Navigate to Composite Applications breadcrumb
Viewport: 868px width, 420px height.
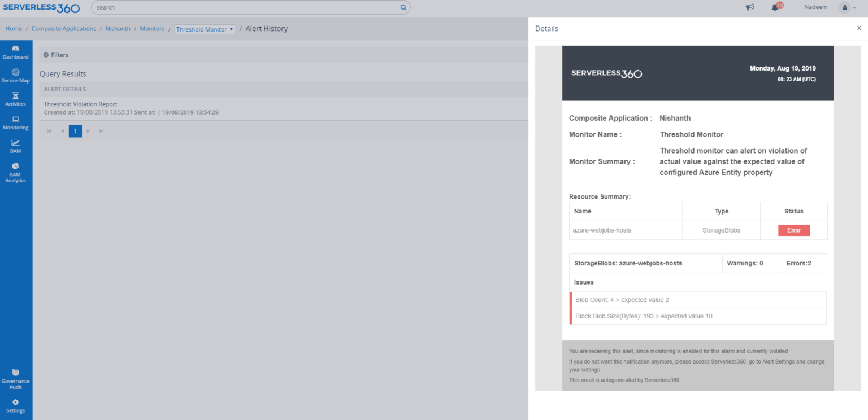click(64, 28)
